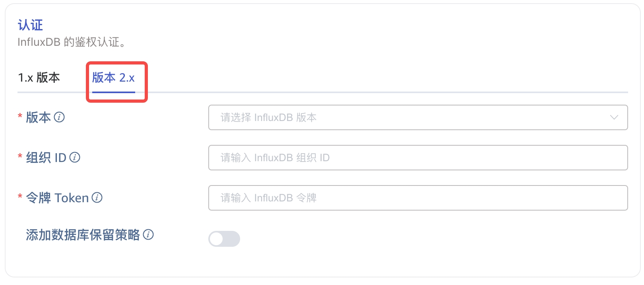Click the red asterisk before 版本
This screenshot has height=285, width=644.
(x=20, y=116)
